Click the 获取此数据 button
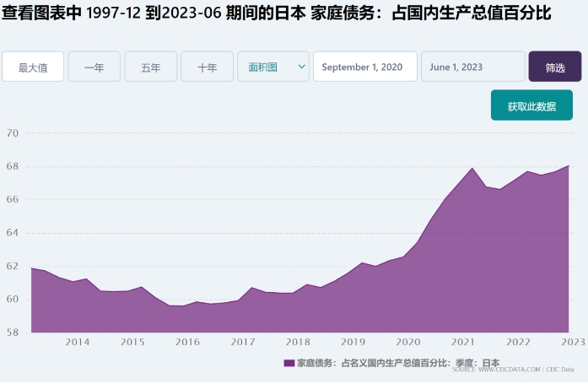The height and width of the screenshot is (384, 588). (x=531, y=106)
